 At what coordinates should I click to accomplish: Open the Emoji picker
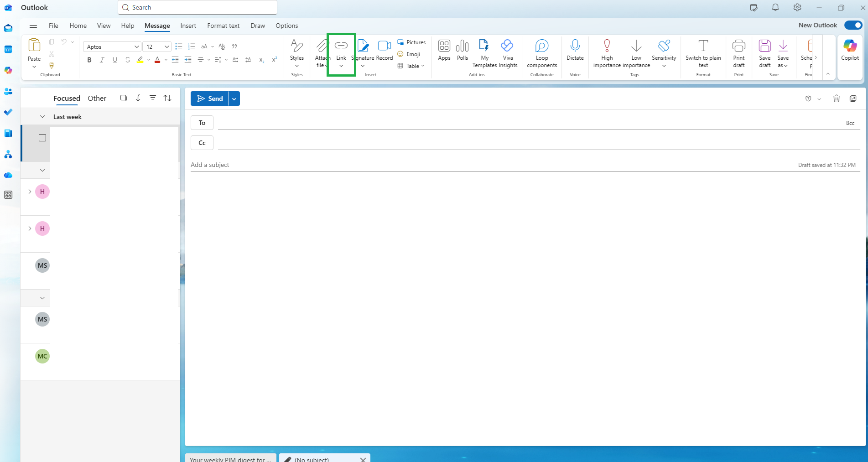tap(409, 54)
